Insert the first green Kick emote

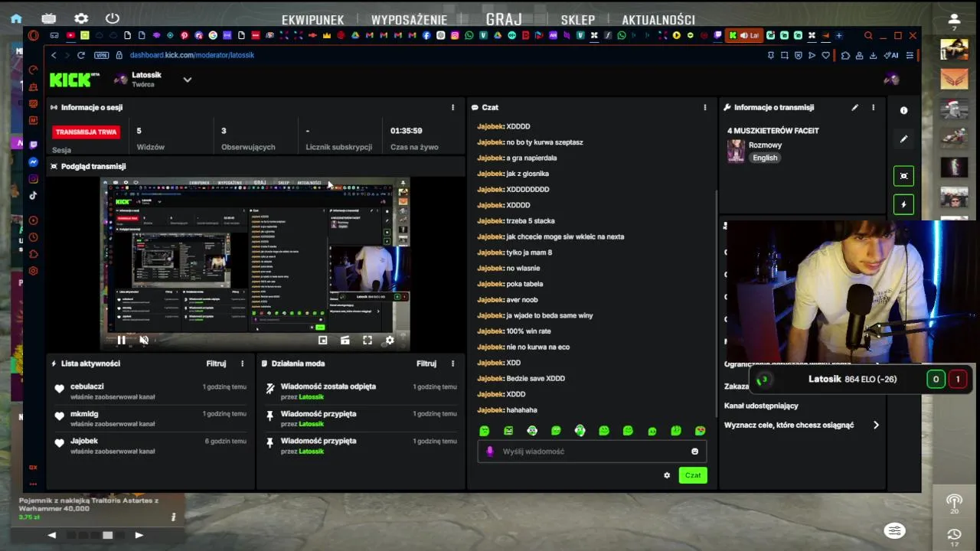484,431
